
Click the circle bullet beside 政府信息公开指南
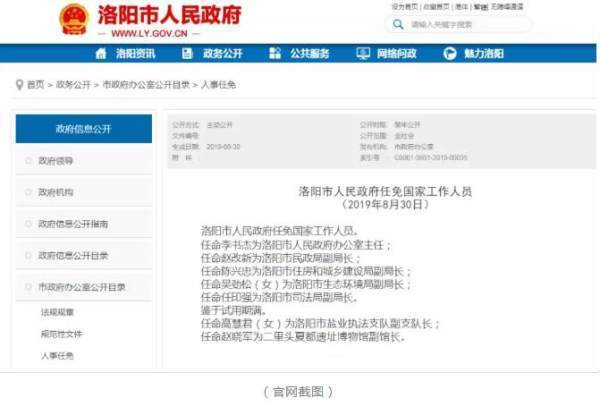tap(28, 223)
